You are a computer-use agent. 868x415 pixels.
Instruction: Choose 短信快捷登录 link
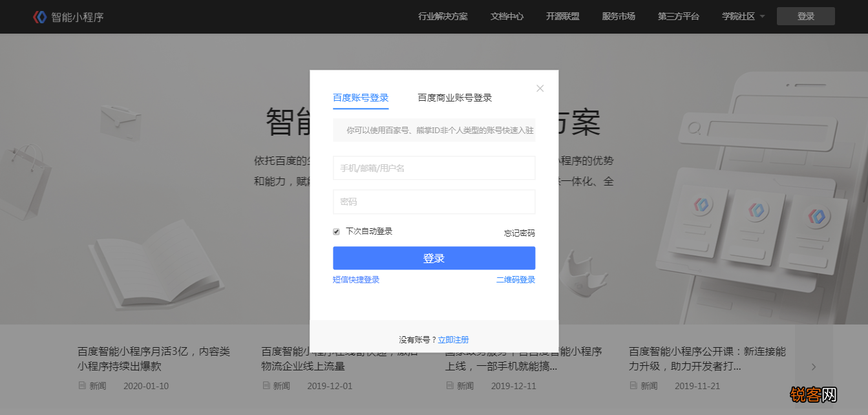coord(356,279)
